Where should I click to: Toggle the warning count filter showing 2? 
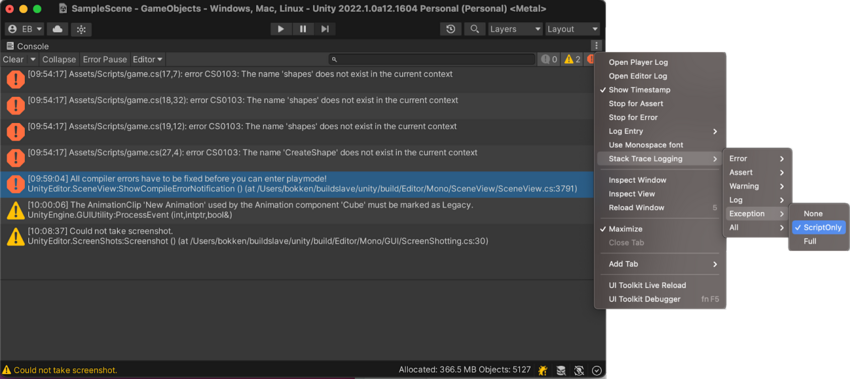(x=572, y=60)
